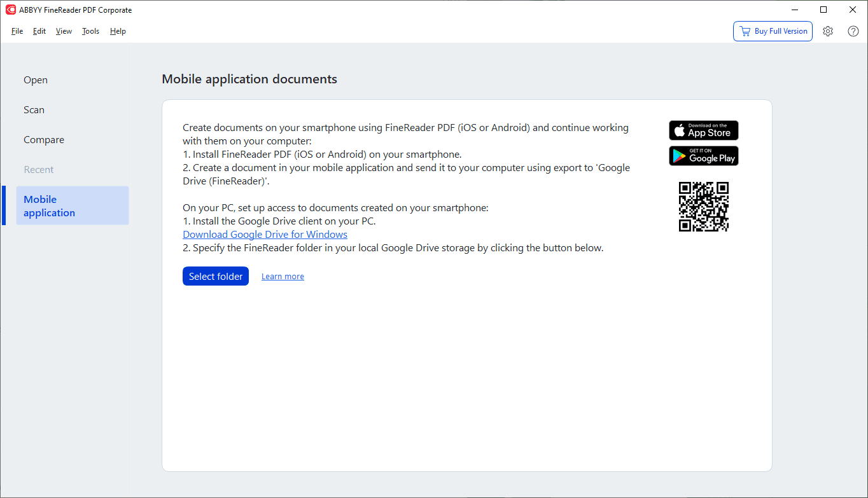Open the settings gear icon
This screenshot has width=868, height=498.
[x=828, y=31]
